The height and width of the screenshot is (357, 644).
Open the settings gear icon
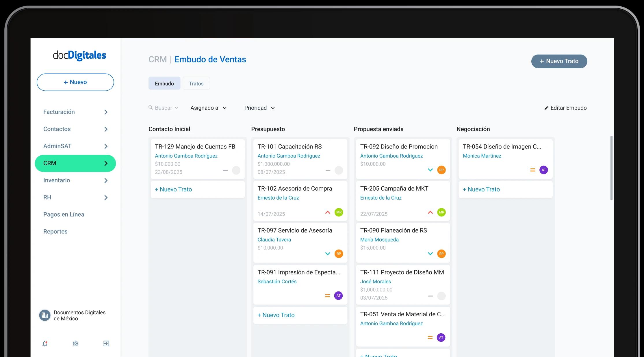tap(75, 343)
